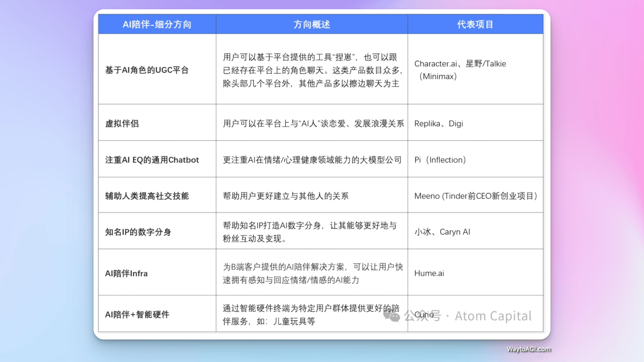Select the row label '知名IP的数字分身'
The width and height of the screenshot is (644, 362).
(138, 232)
